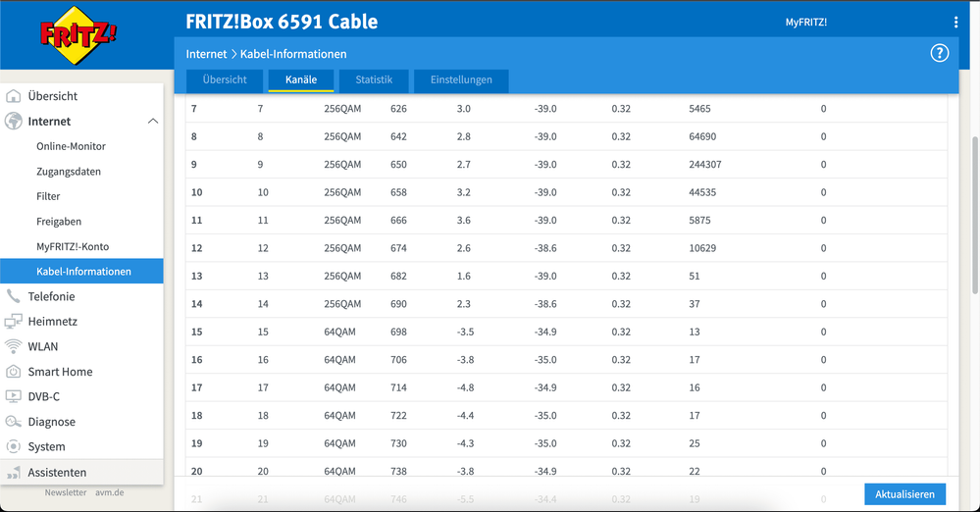Open the Übersicht tab in Kabel-Informationen

click(225, 79)
